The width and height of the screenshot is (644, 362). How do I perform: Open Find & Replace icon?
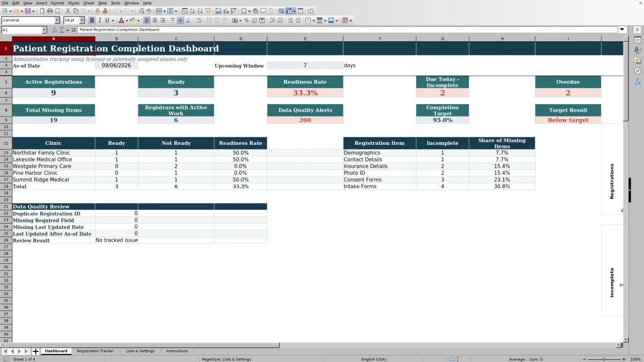(141, 11)
